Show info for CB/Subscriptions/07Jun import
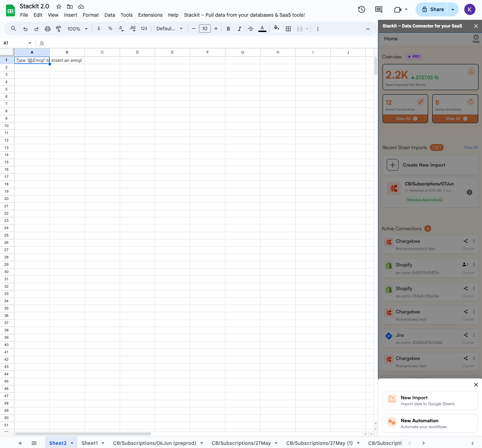This screenshot has width=482, height=448. (469, 192)
